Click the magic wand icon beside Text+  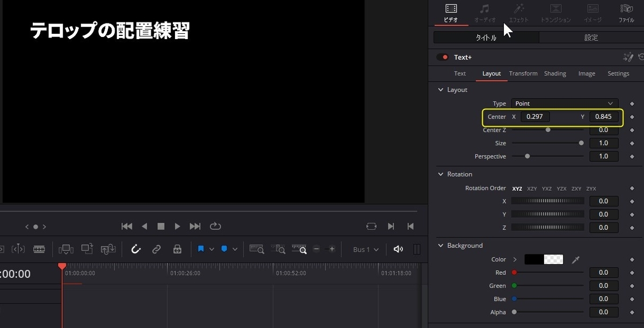pyautogui.click(x=627, y=57)
